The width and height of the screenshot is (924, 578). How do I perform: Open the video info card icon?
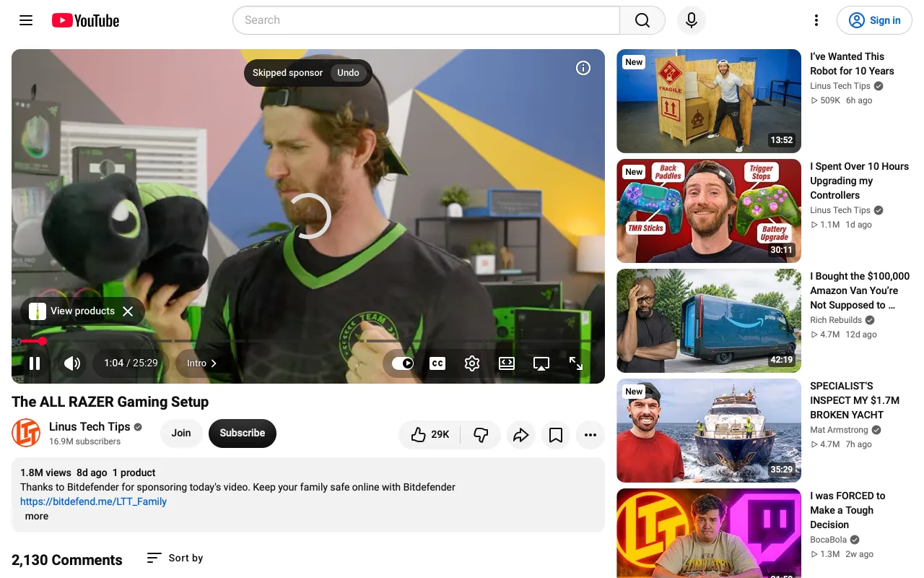[583, 68]
